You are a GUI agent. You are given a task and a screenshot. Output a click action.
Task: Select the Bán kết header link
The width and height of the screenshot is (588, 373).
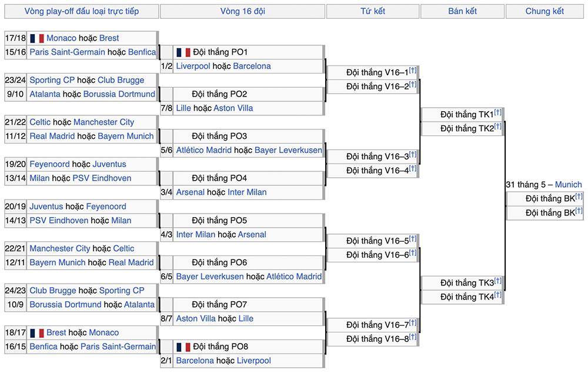pyautogui.click(x=462, y=11)
